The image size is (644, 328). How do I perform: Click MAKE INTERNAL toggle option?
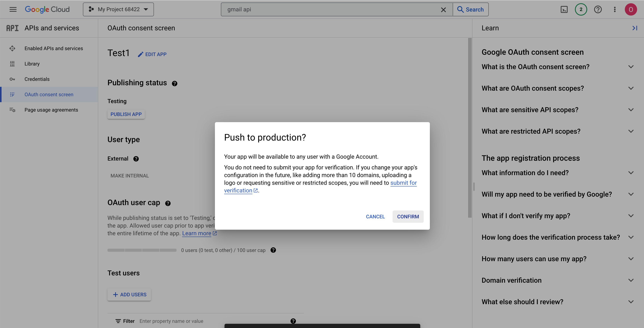click(x=130, y=176)
